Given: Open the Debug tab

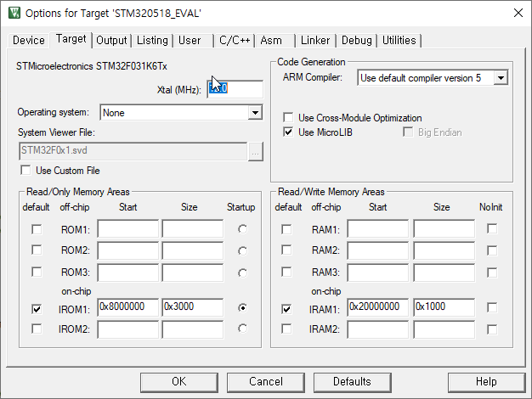Looking at the screenshot, I should pos(357,41).
